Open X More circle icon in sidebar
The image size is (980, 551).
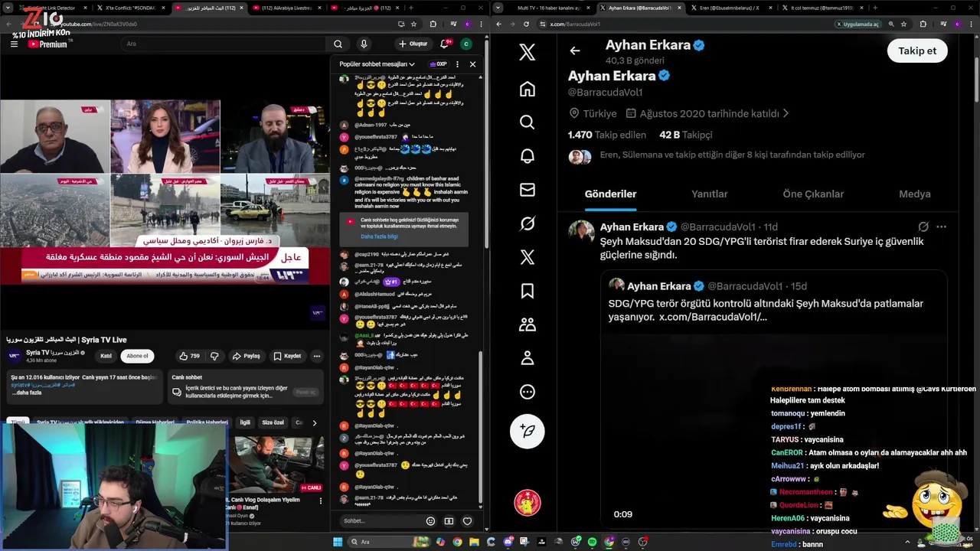point(527,392)
